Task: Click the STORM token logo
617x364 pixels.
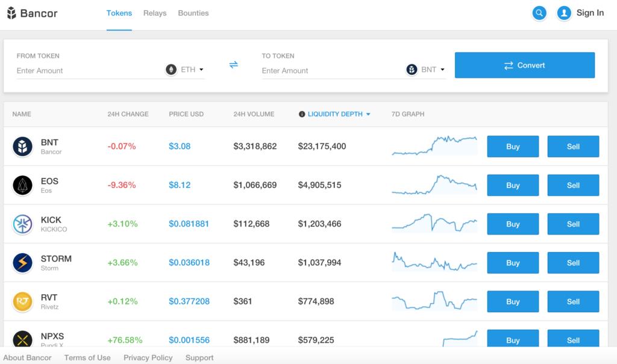Action: coord(22,263)
